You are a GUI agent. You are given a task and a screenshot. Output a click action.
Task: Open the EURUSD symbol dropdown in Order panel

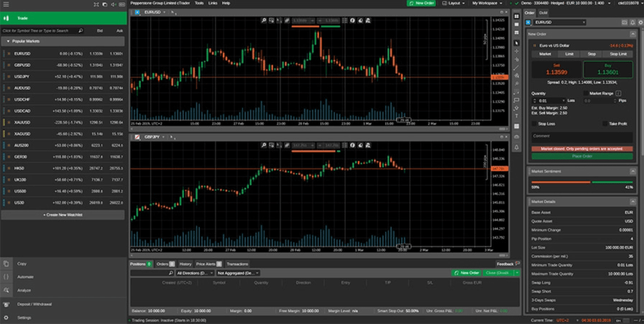coord(560,22)
